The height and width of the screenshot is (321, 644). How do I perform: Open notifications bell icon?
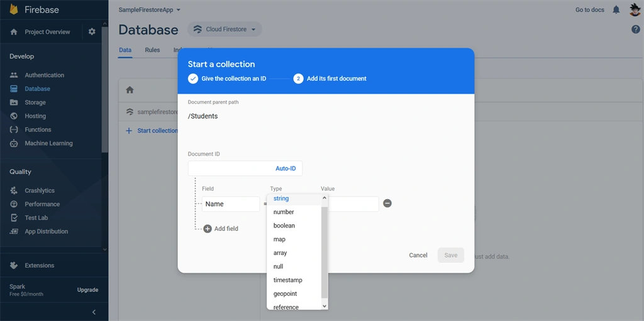coord(616,9)
